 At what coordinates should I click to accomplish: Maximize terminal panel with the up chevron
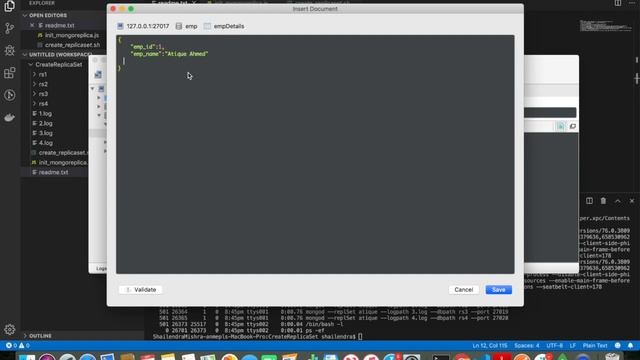(618, 201)
